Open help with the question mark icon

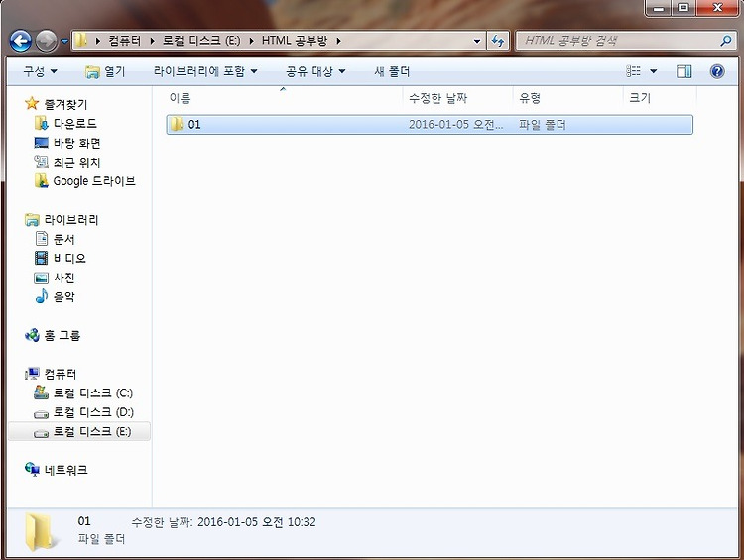pyautogui.click(x=717, y=71)
